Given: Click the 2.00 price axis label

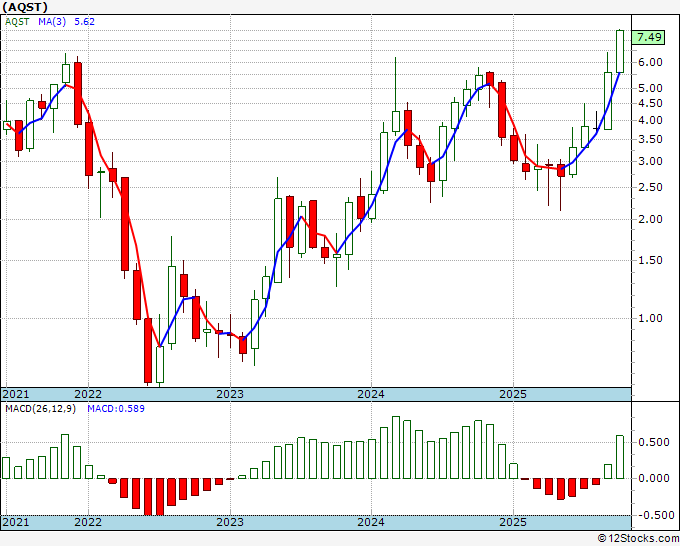Looking at the screenshot, I should tap(650, 219).
